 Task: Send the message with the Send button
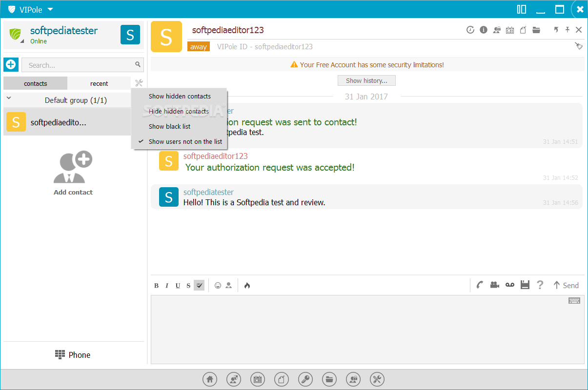point(566,286)
